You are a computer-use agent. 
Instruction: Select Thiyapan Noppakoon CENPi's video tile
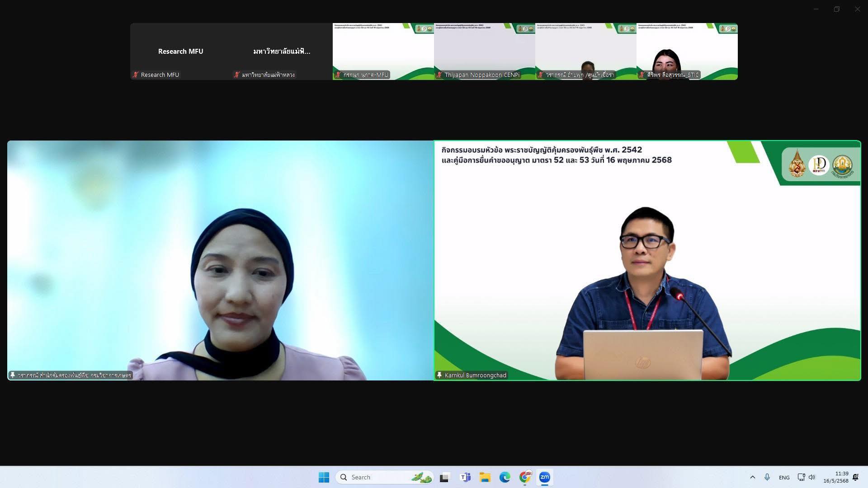pyautogui.click(x=485, y=52)
